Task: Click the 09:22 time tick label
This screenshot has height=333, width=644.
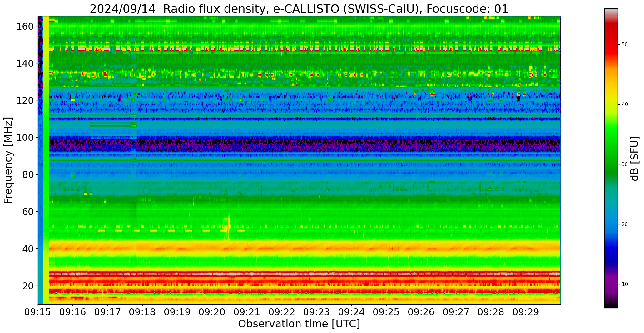Action: pyautogui.click(x=282, y=312)
